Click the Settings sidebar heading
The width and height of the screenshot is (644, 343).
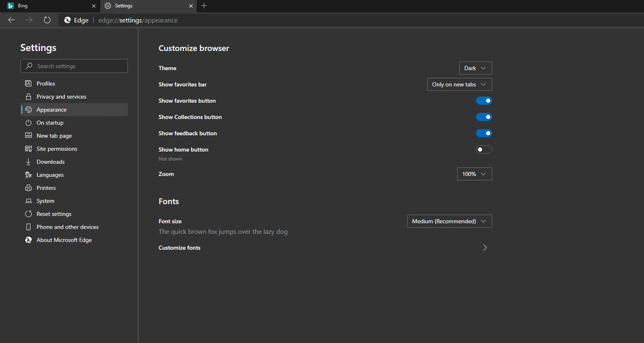tap(38, 48)
